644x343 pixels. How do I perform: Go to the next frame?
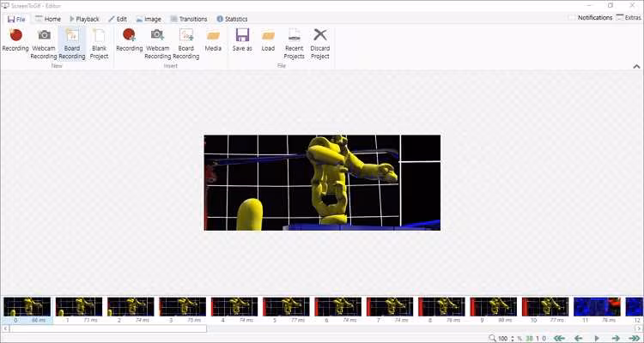[x=616, y=339]
